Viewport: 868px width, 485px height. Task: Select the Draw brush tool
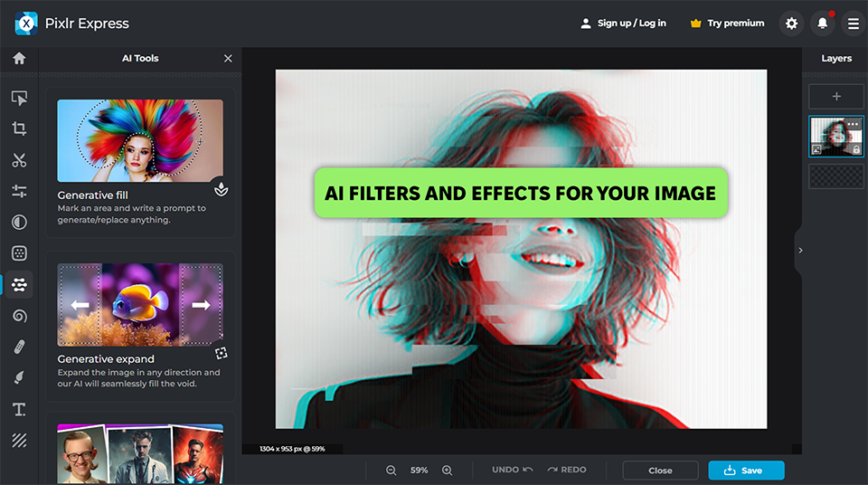point(19,378)
